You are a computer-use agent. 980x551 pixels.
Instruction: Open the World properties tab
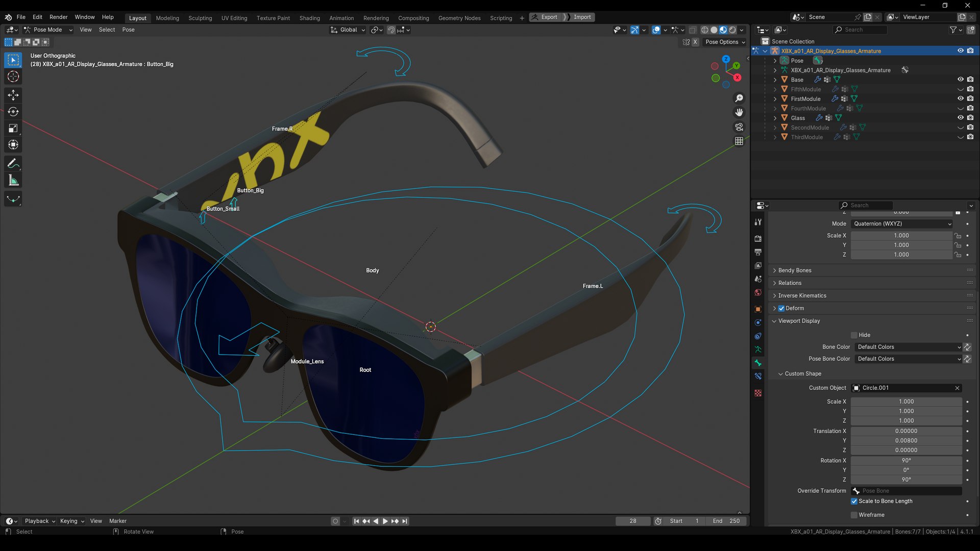(758, 292)
